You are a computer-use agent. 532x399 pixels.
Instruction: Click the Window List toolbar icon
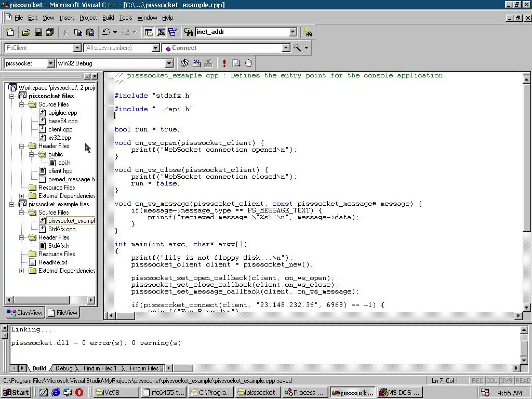(172, 32)
